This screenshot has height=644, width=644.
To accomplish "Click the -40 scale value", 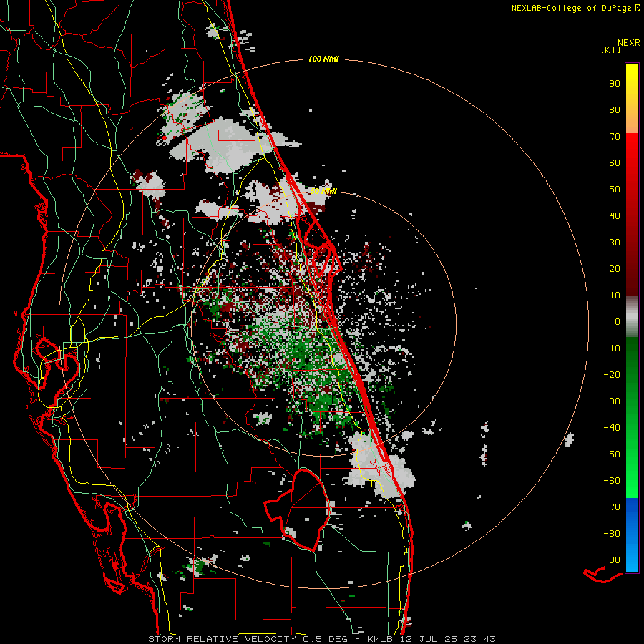I will tap(612, 428).
